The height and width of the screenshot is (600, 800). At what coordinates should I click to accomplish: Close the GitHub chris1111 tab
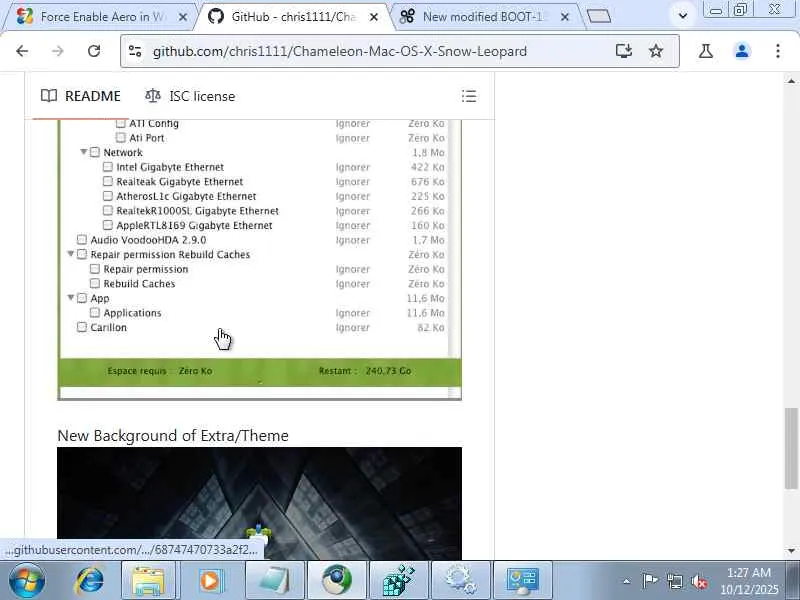[x=373, y=17]
